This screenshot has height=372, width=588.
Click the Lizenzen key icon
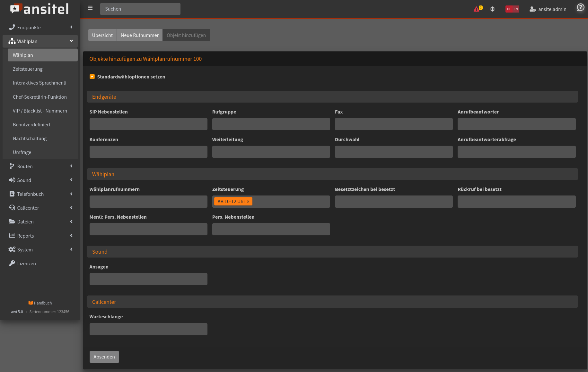coord(12,263)
